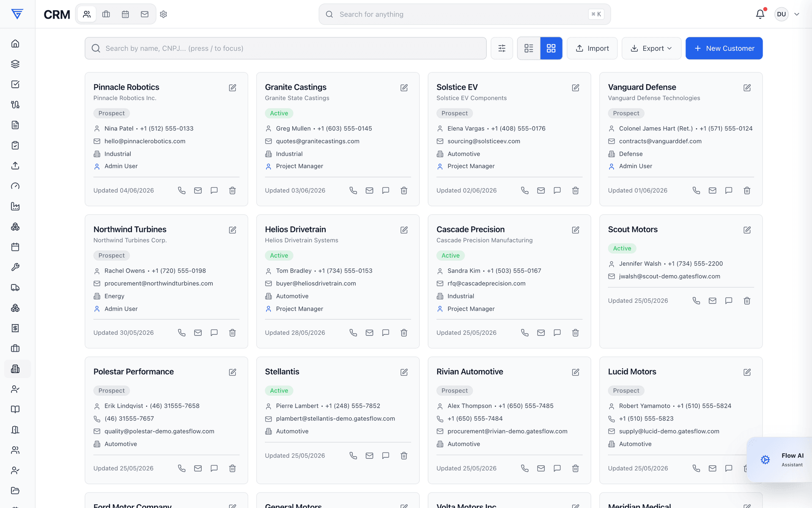The width and height of the screenshot is (812, 508).
Task: Edit the Pinnacle Robotics customer card
Action: (x=233, y=88)
